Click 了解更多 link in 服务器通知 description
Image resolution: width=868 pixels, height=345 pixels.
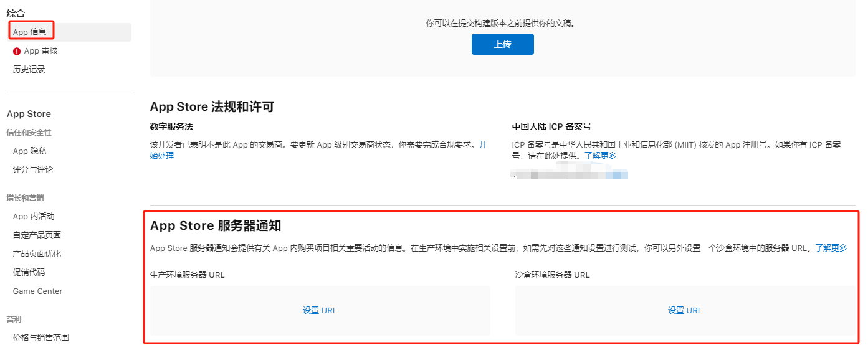(x=831, y=248)
